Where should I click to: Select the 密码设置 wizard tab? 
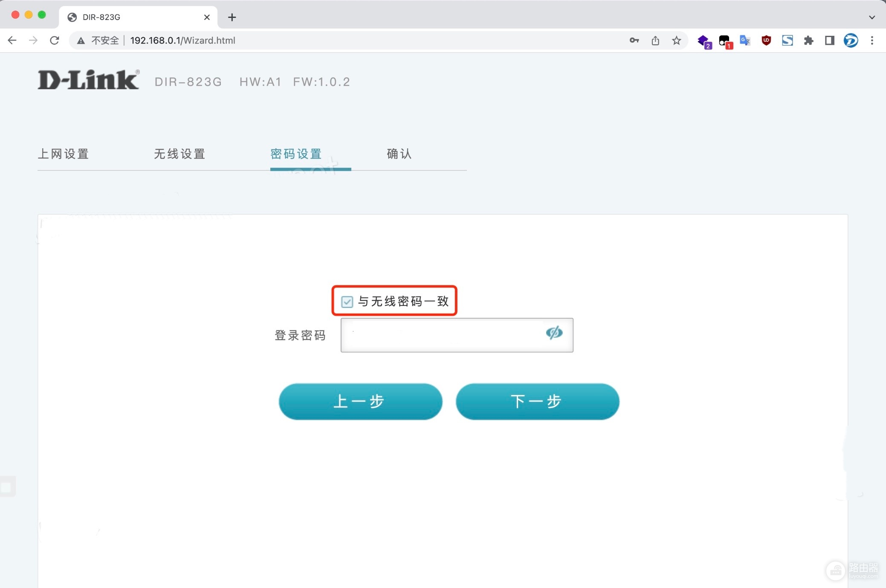click(296, 154)
